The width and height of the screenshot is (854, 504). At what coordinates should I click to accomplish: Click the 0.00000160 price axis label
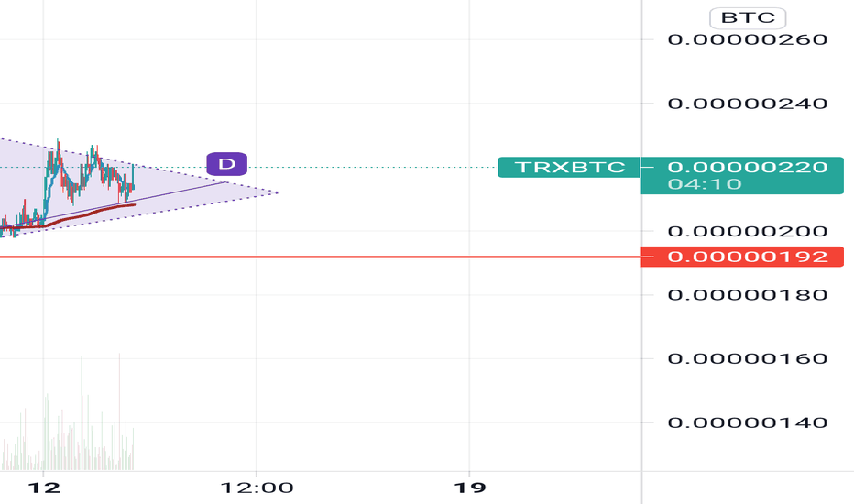(x=748, y=358)
